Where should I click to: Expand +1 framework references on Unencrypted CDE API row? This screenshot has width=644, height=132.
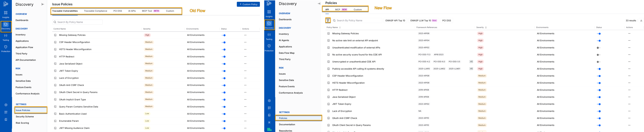471,62
